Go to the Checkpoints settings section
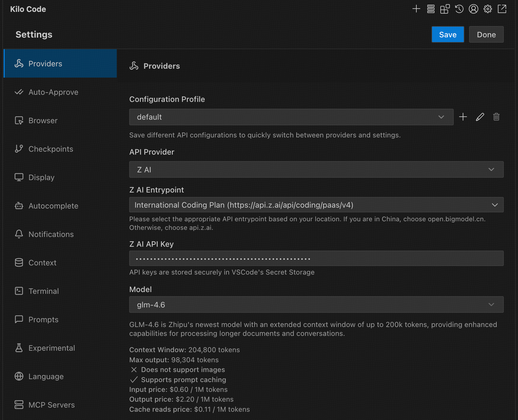Image resolution: width=518 pixels, height=420 pixels. tap(51, 149)
